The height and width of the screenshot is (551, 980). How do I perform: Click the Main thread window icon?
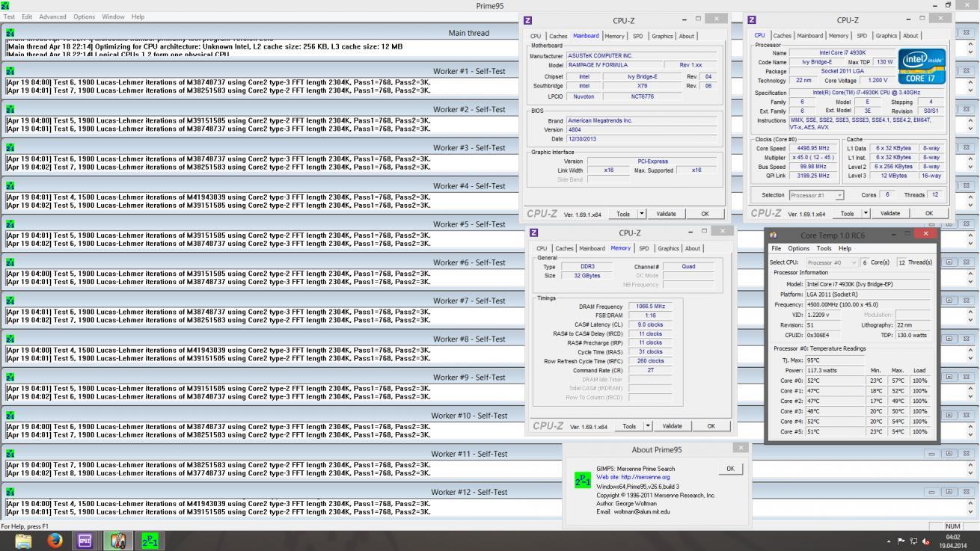pos(10,33)
